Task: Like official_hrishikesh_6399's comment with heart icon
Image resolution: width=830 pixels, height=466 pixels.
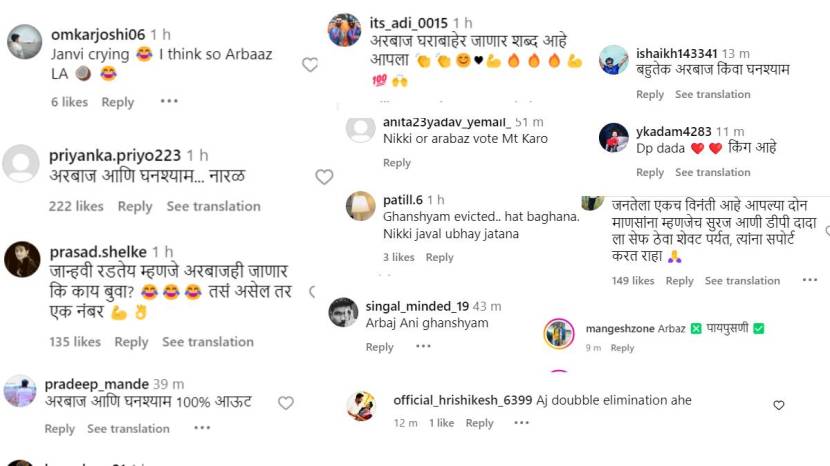Action: pyautogui.click(x=779, y=405)
